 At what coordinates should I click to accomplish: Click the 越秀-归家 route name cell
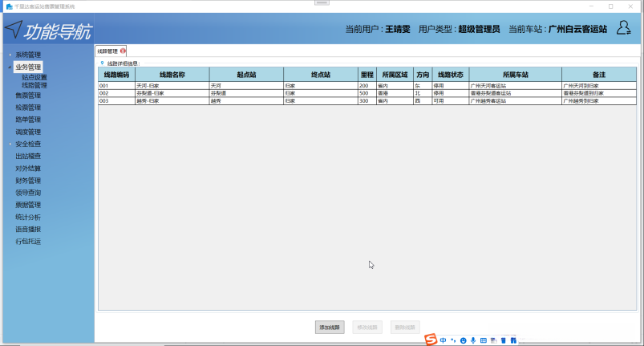(x=172, y=100)
